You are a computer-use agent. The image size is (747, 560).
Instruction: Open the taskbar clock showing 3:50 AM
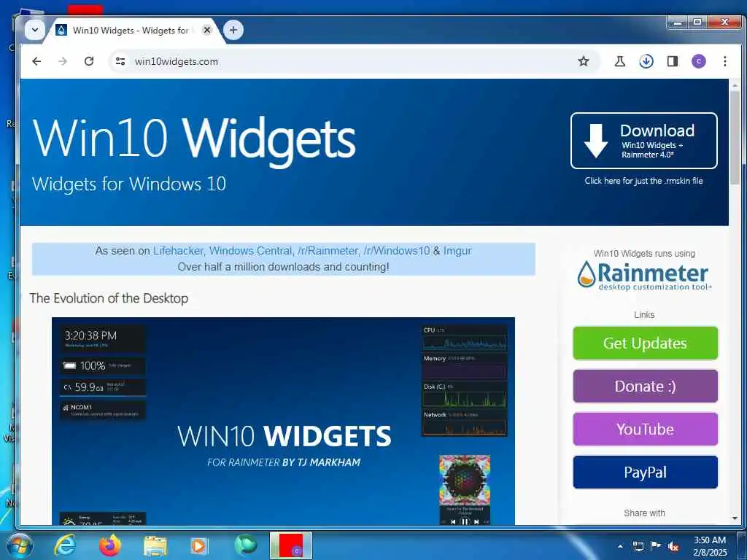click(x=710, y=546)
